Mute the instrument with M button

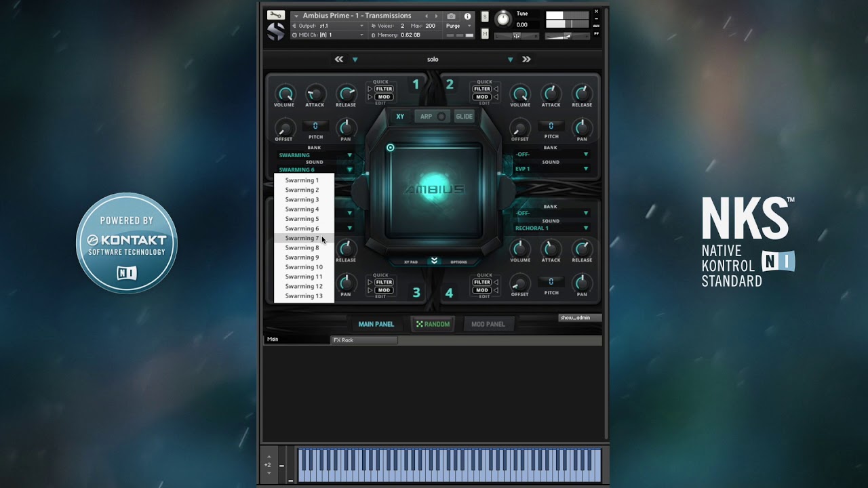click(x=485, y=33)
